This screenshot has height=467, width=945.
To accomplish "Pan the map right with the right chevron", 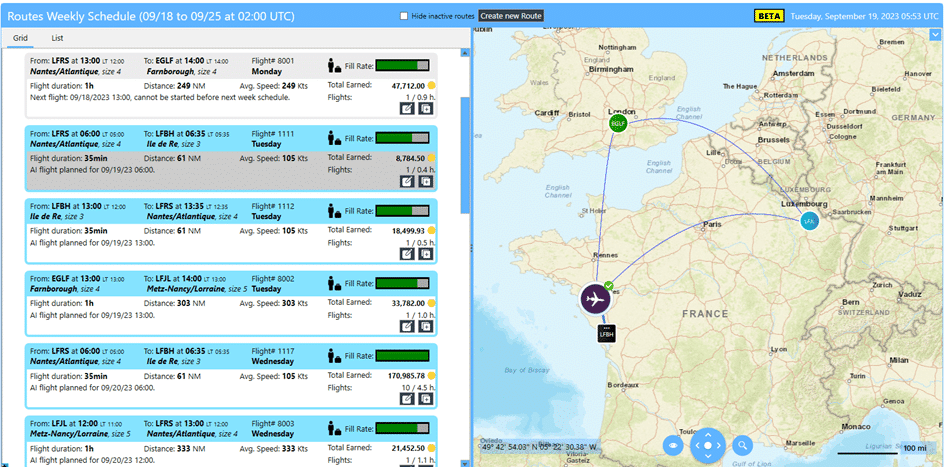I will coord(720,445).
